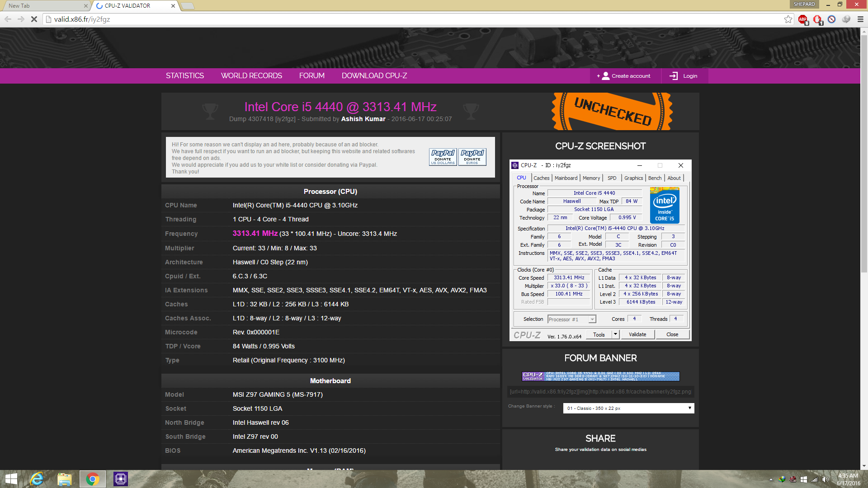Viewport: 868px width, 488px height.
Task: Click the Validate button in CPU-Z screenshot
Action: [x=637, y=334]
